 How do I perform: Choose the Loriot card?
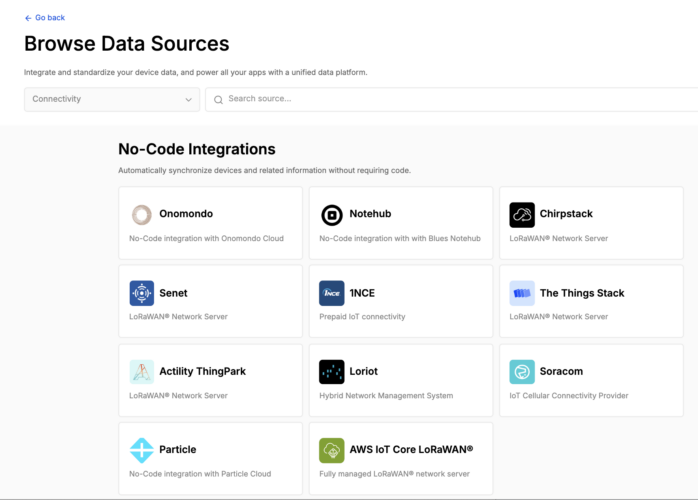click(x=401, y=380)
